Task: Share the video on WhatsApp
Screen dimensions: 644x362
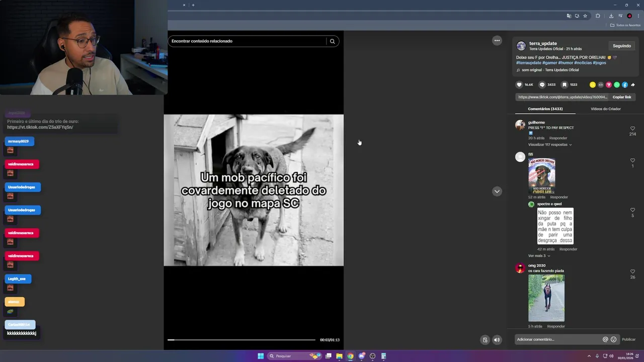Action: tap(617, 84)
